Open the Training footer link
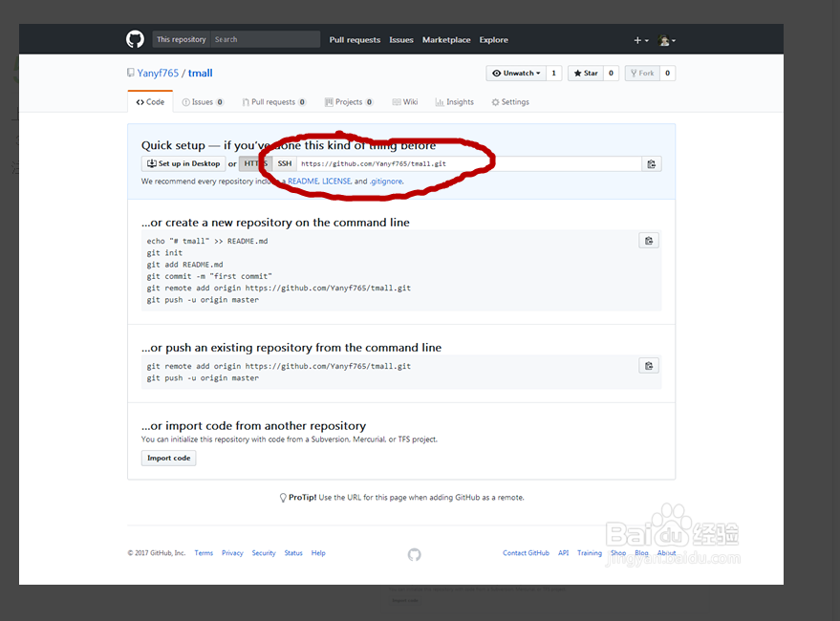840x621 pixels. coord(590,553)
